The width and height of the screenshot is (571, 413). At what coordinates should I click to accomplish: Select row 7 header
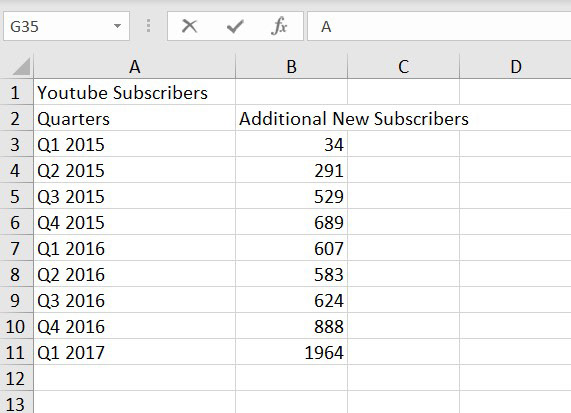pyautogui.click(x=16, y=248)
